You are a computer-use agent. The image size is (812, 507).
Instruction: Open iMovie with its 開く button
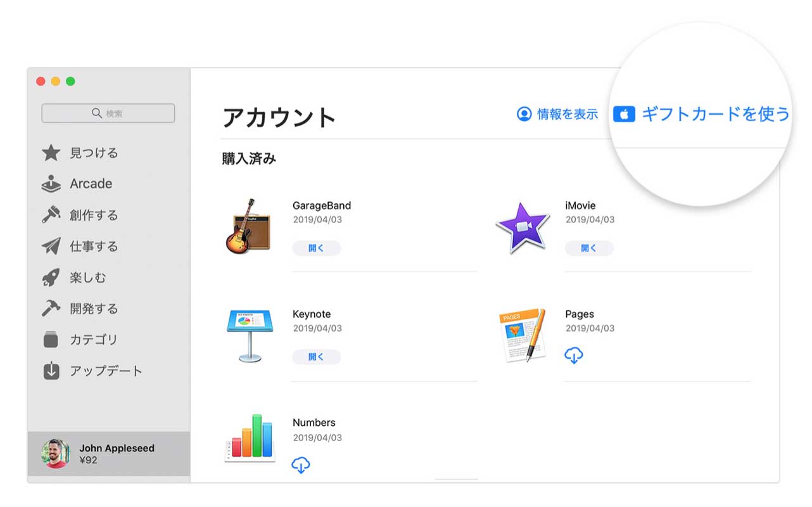(x=589, y=248)
